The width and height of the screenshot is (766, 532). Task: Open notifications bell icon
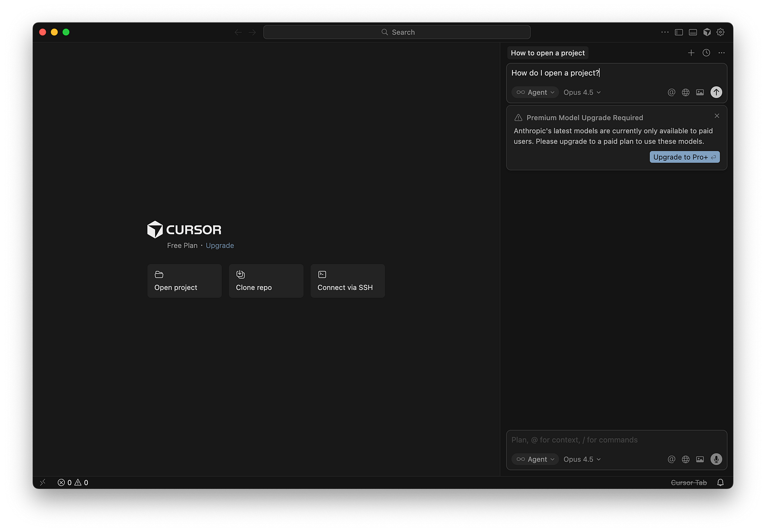[x=721, y=483]
